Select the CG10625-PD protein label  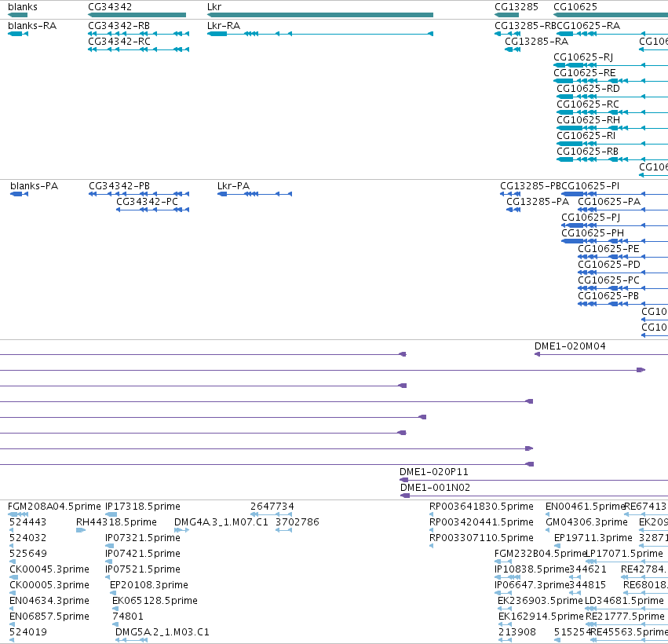[x=609, y=265]
